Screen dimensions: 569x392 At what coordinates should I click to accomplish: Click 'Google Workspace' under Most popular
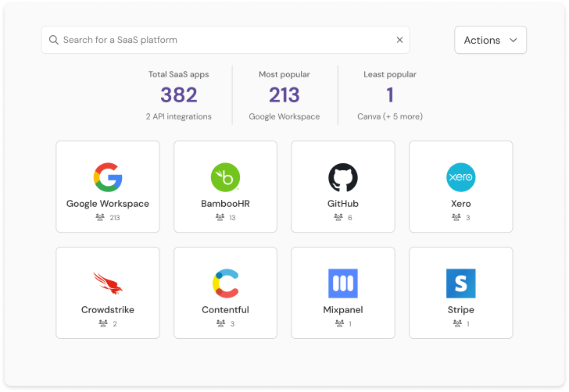(x=284, y=116)
